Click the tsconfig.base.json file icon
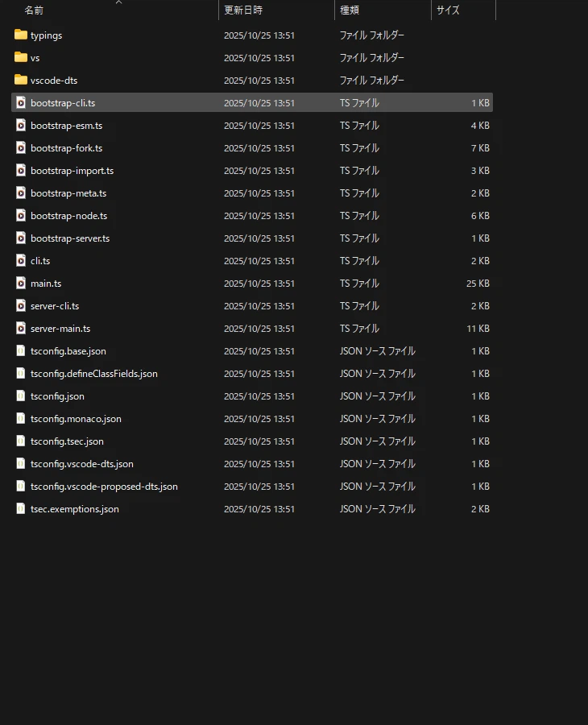The image size is (588, 725). 21,350
